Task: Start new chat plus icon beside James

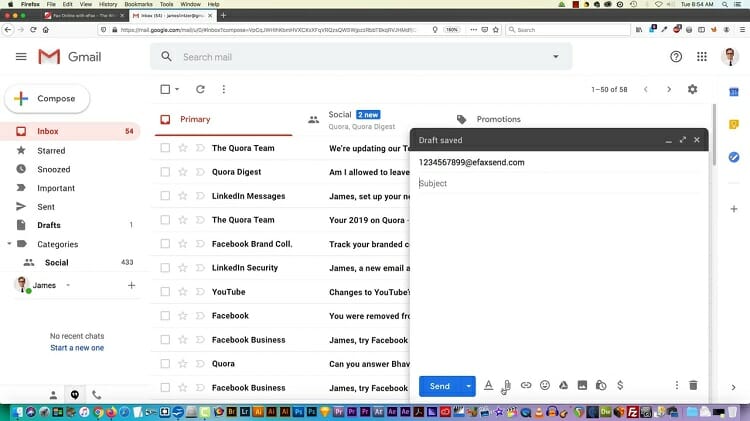Action: pyautogui.click(x=132, y=285)
